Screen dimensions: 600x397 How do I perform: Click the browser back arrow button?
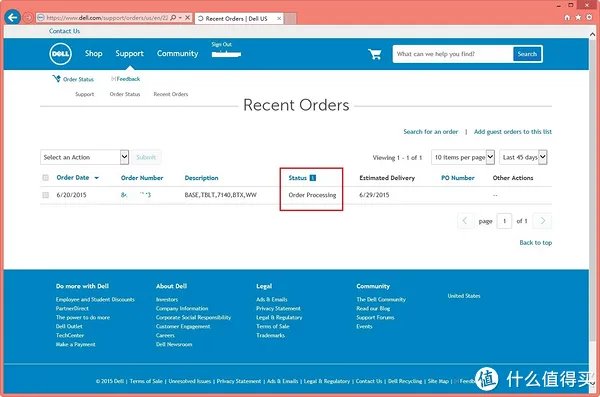coord(13,17)
